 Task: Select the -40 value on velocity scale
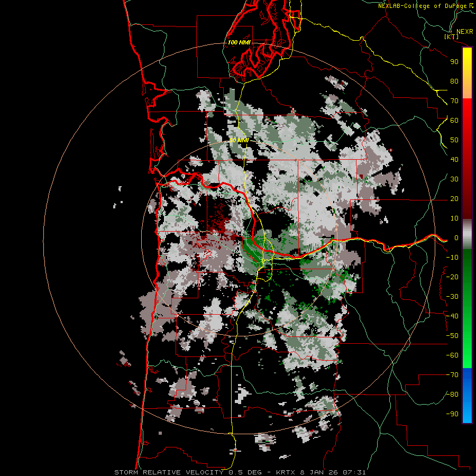click(x=452, y=316)
